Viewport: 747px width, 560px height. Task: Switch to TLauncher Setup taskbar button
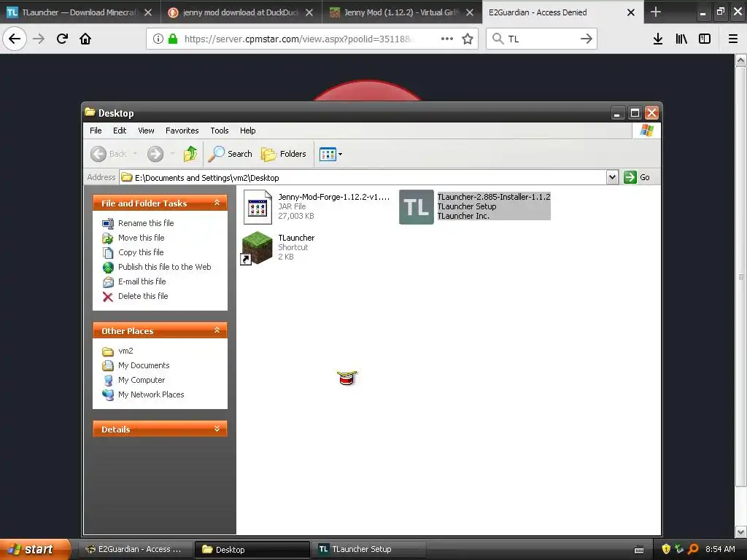pos(368,549)
